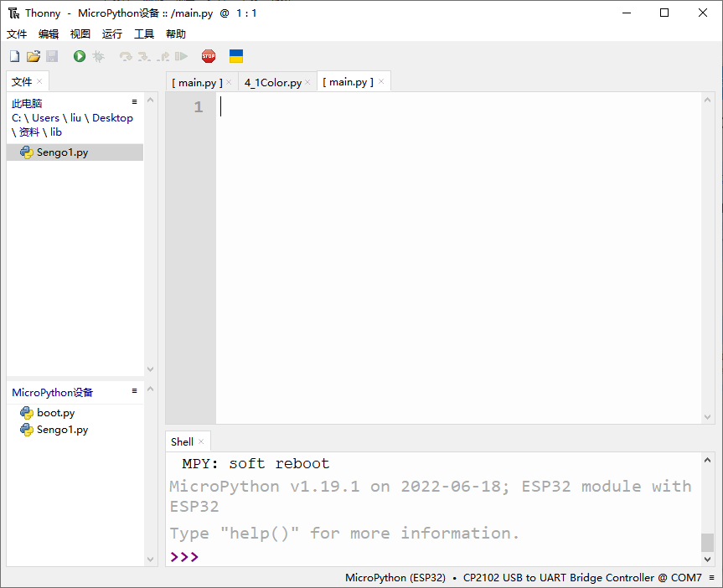Go to the C: drive in the path
723x588 pixels.
point(16,118)
